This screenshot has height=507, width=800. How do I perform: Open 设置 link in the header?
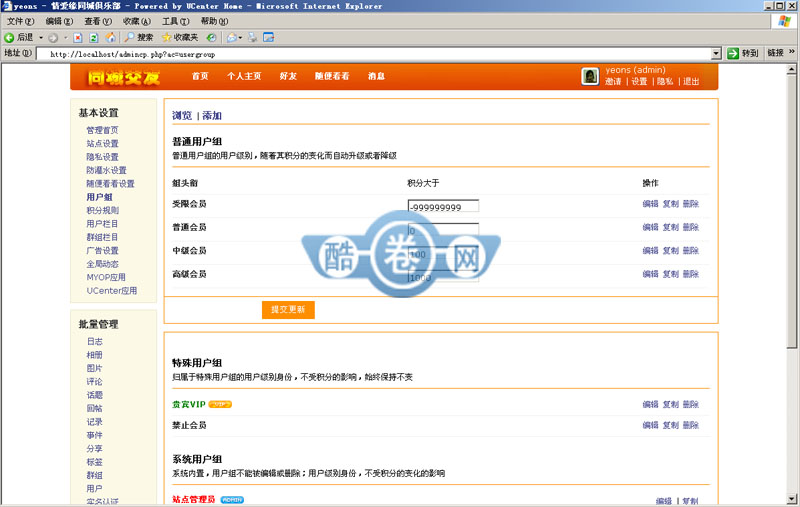point(639,82)
